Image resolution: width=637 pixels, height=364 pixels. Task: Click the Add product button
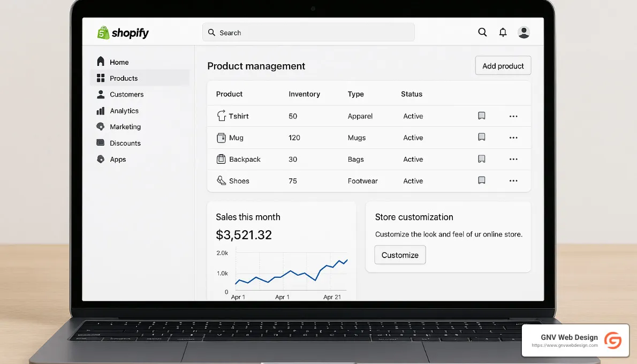point(503,65)
